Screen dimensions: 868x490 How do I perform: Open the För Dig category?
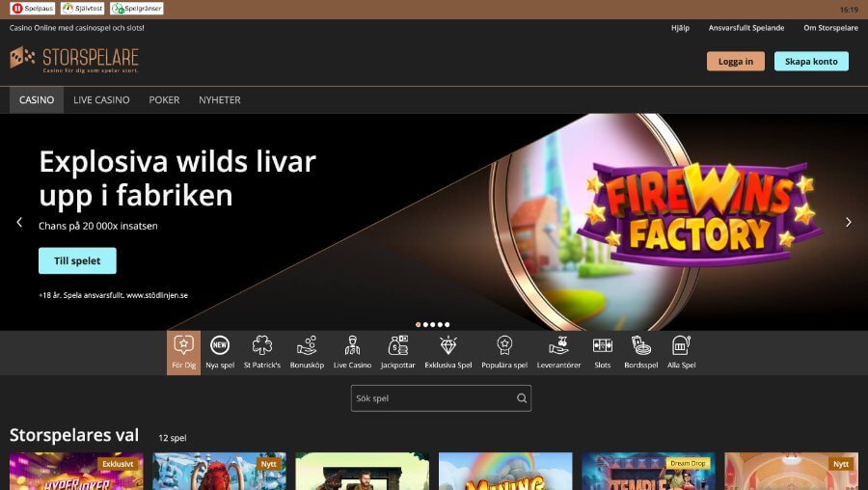tap(184, 353)
